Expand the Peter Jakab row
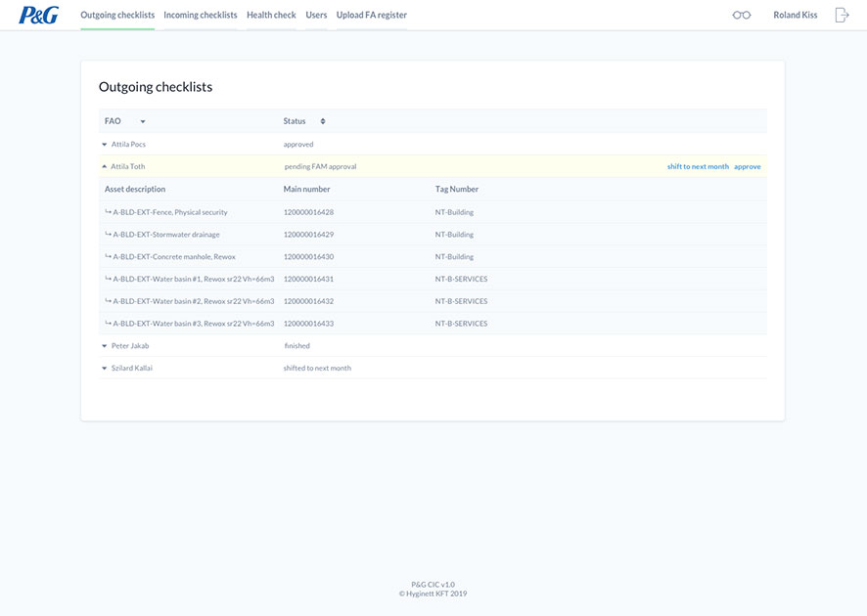The width and height of the screenshot is (867, 616). (x=104, y=346)
